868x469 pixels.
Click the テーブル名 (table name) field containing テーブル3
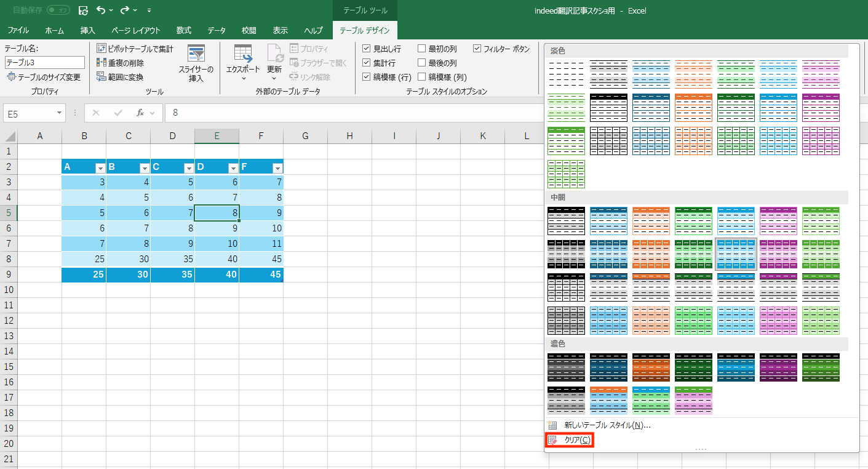pos(45,62)
